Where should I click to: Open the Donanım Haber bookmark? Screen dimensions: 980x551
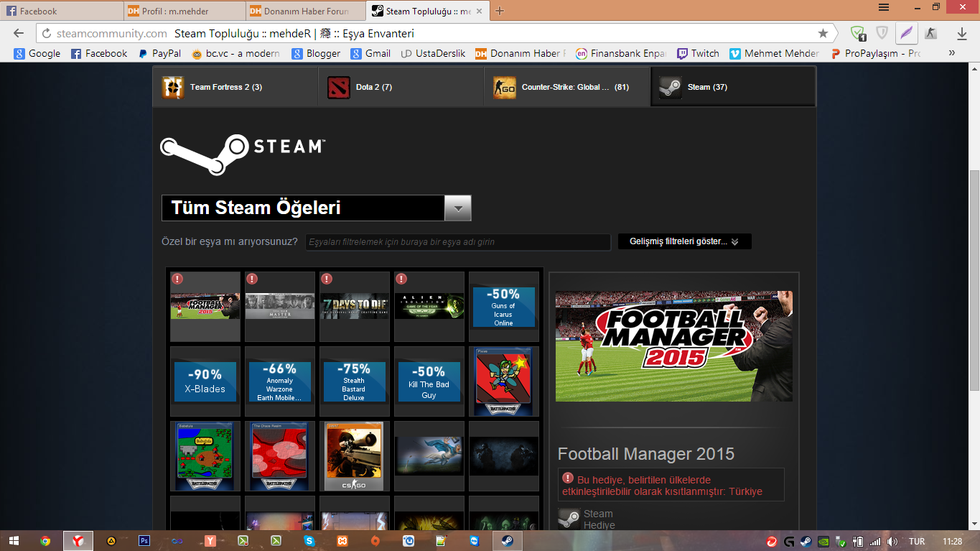521,53
